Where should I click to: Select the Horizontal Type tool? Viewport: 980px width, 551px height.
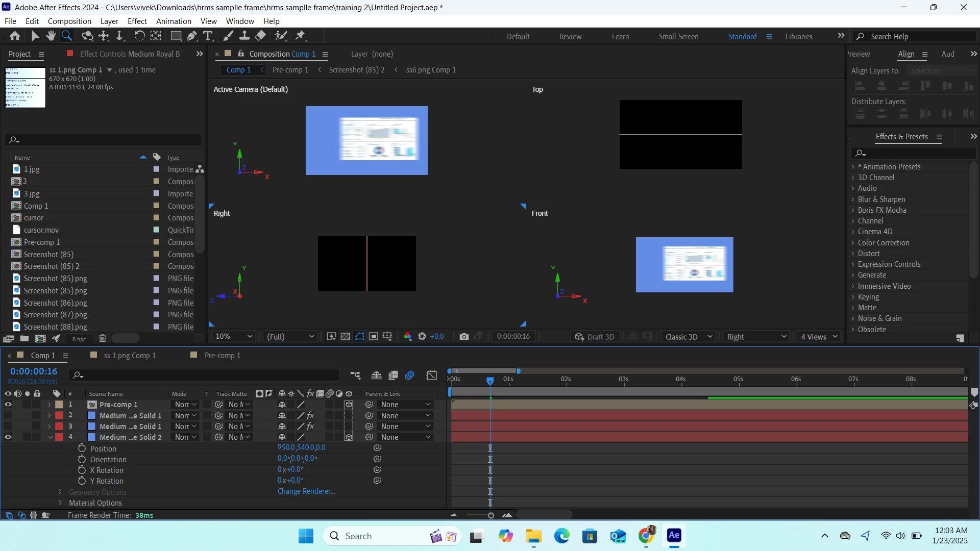pyautogui.click(x=208, y=36)
